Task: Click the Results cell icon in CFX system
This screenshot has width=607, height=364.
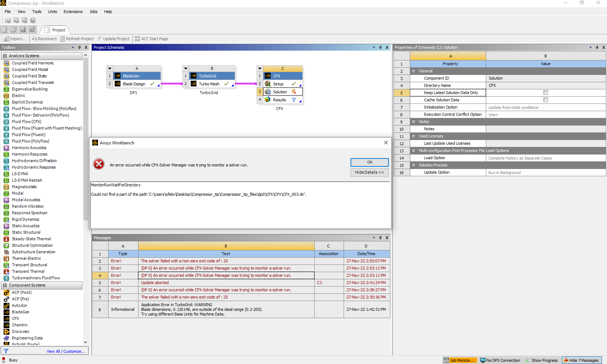Action: tap(268, 100)
